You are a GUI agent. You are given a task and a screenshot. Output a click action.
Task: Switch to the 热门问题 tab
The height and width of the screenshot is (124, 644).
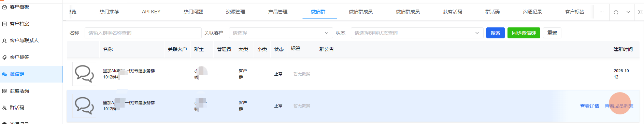pos(193,12)
